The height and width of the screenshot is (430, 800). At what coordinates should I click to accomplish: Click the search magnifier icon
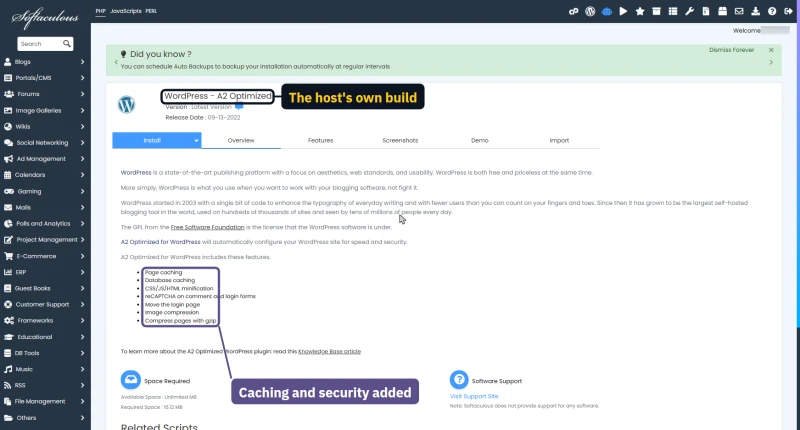[x=67, y=43]
